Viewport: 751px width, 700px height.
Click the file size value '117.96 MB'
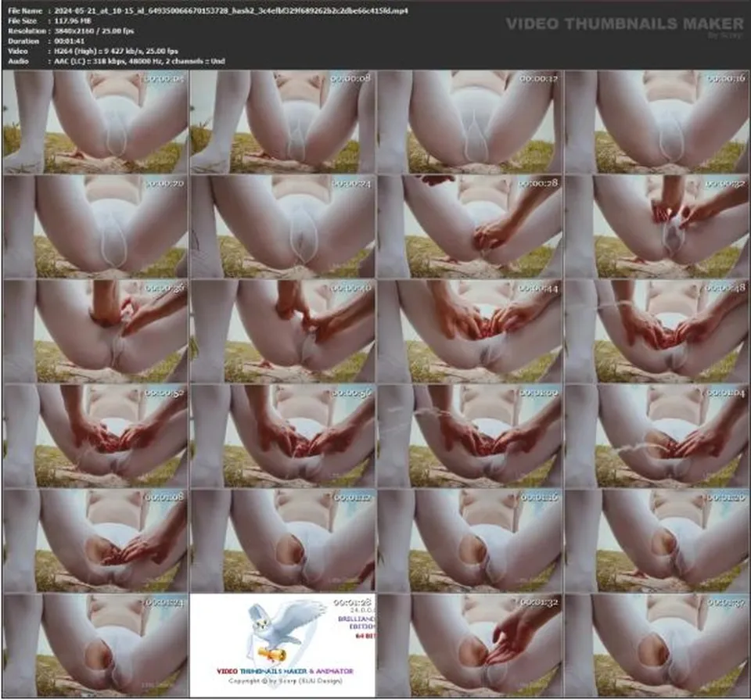tap(73, 20)
